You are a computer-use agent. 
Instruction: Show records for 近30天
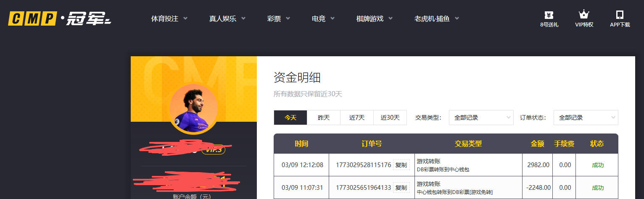[x=390, y=118]
